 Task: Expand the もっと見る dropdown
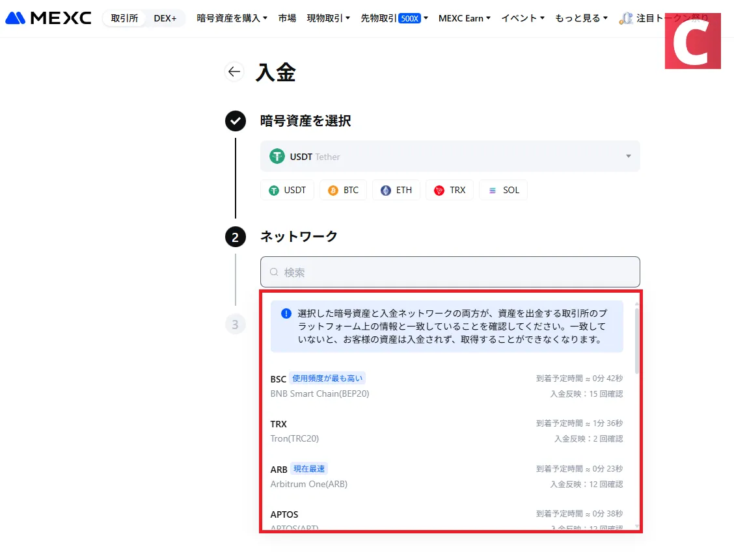[x=581, y=18]
